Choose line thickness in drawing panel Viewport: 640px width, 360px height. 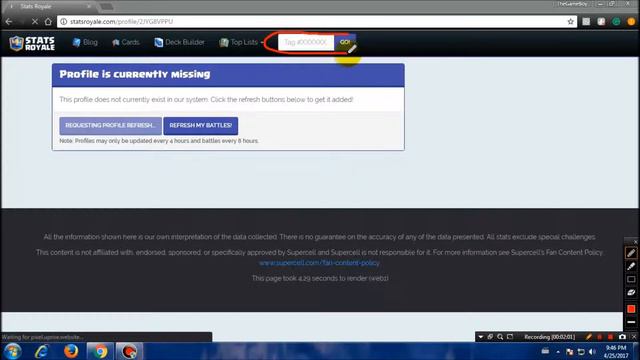click(631, 322)
